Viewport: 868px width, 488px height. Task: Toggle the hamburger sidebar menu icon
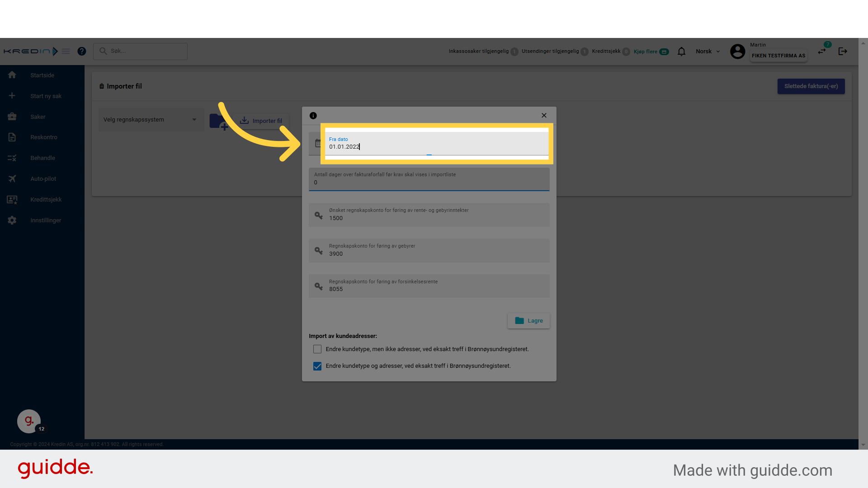point(66,52)
